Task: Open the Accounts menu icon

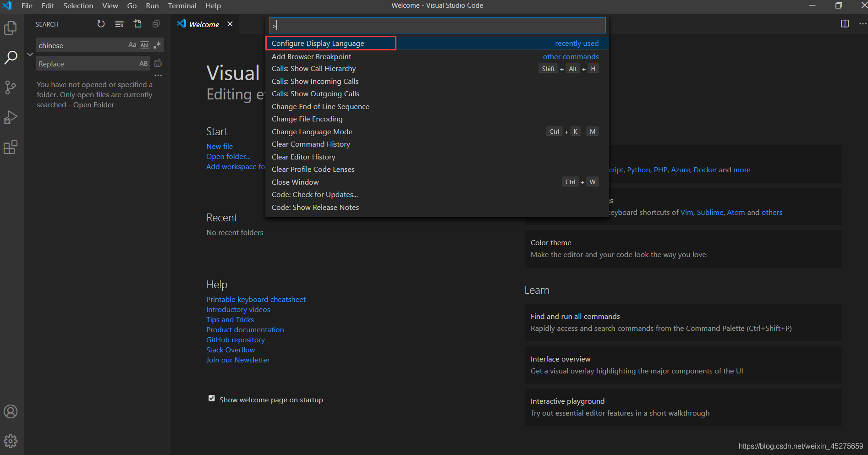Action: tap(11, 411)
